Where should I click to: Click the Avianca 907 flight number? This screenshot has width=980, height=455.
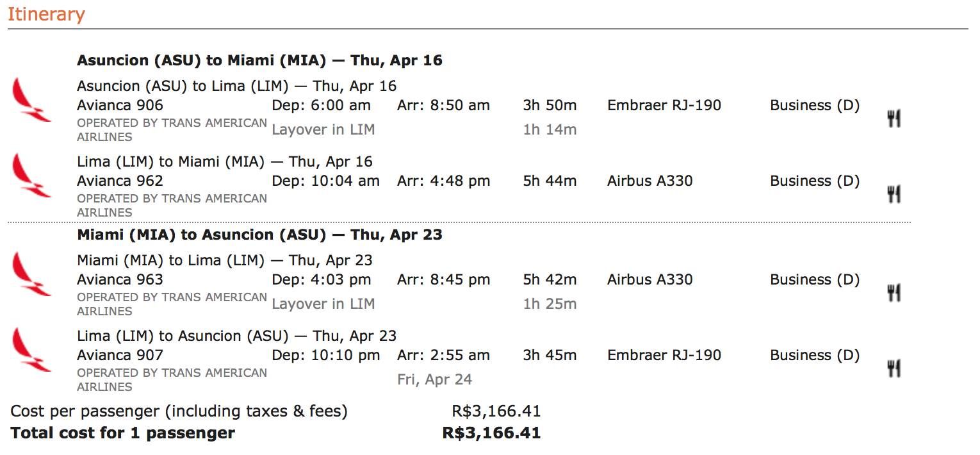tap(120, 355)
